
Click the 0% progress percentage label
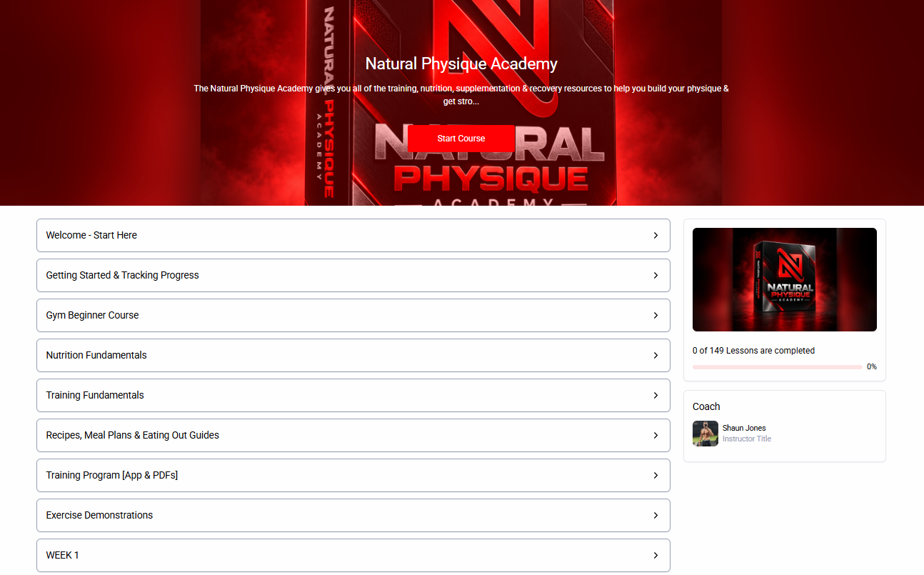coord(872,367)
